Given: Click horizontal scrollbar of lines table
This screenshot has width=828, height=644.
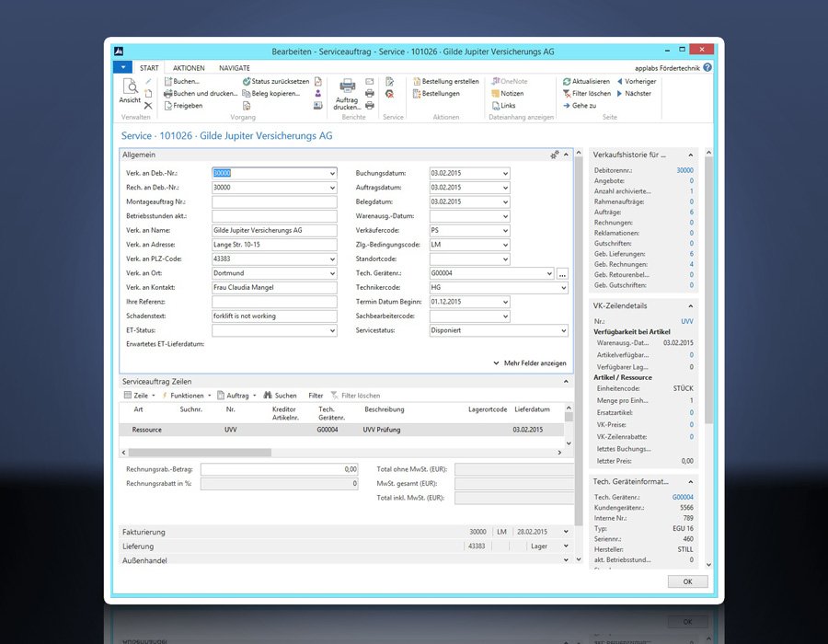Looking at the screenshot, I should tap(200, 453).
